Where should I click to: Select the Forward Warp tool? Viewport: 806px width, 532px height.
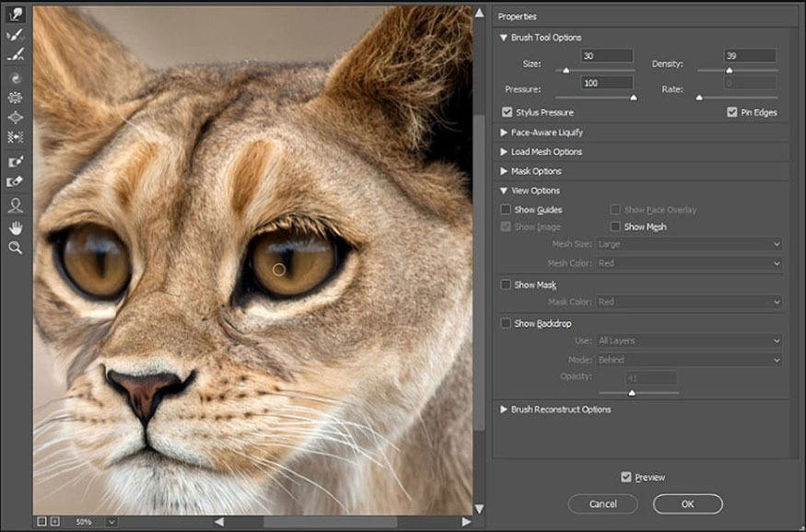point(16,14)
